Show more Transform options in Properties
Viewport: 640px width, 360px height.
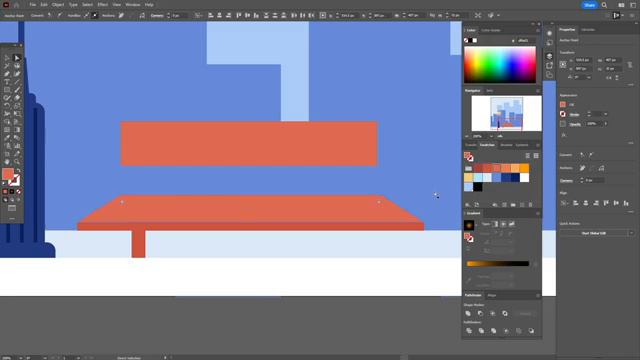pyautogui.click(x=631, y=85)
